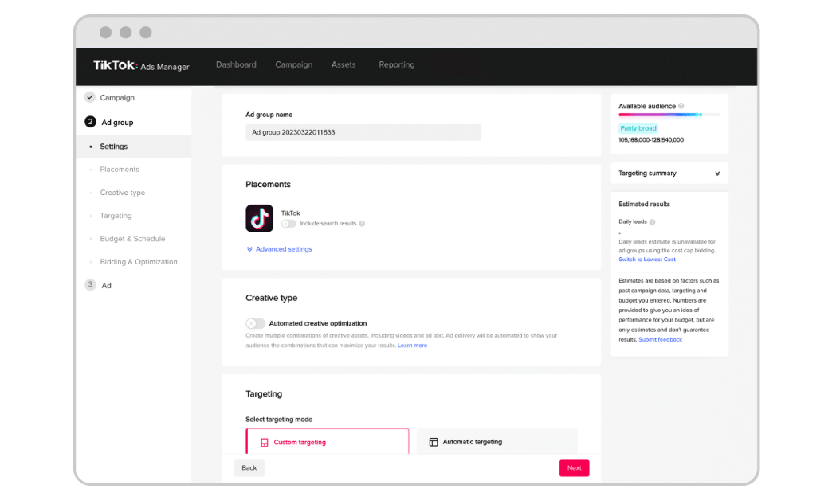Click the TikTok placement logo icon
This screenshot has height=504, width=836.
point(258,217)
